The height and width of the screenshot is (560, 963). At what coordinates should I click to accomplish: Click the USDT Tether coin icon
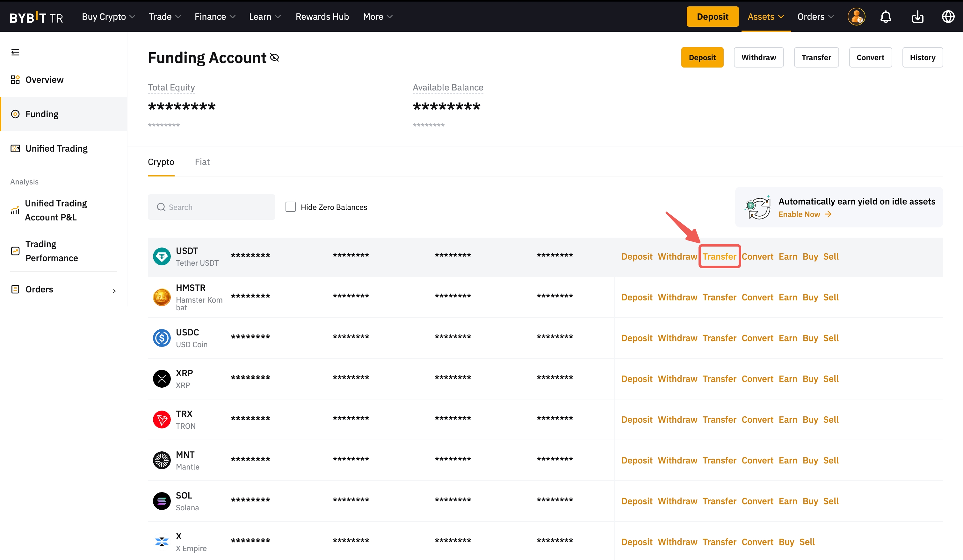(162, 256)
